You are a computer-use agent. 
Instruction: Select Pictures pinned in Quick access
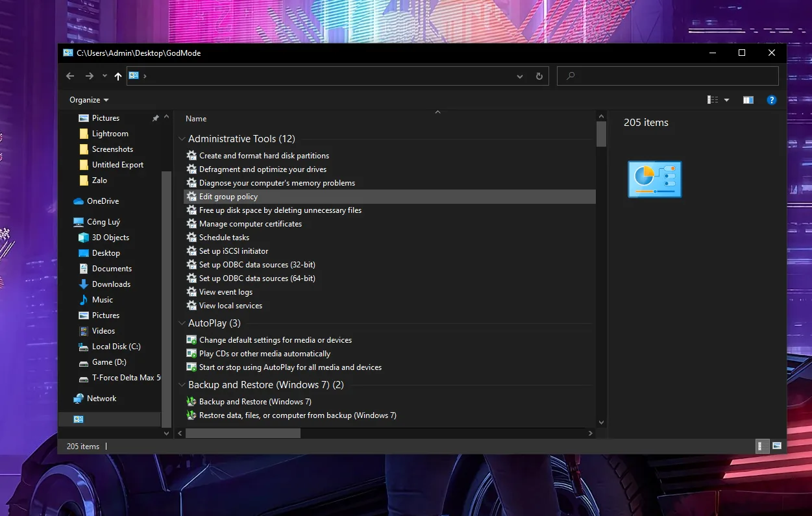(x=106, y=118)
